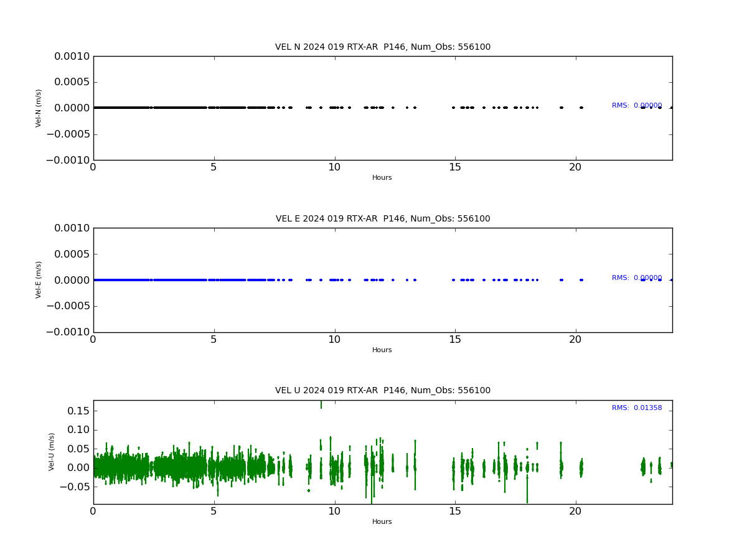Click the x-axis tick 5 under the VEL U plot
Image resolution: width=747 pixels, height=560 pixels.
[214, 511]
